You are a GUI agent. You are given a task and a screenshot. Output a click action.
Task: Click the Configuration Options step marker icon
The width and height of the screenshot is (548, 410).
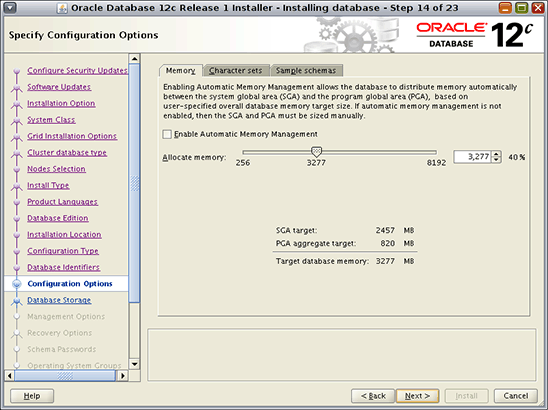click(x=16, y=283)
